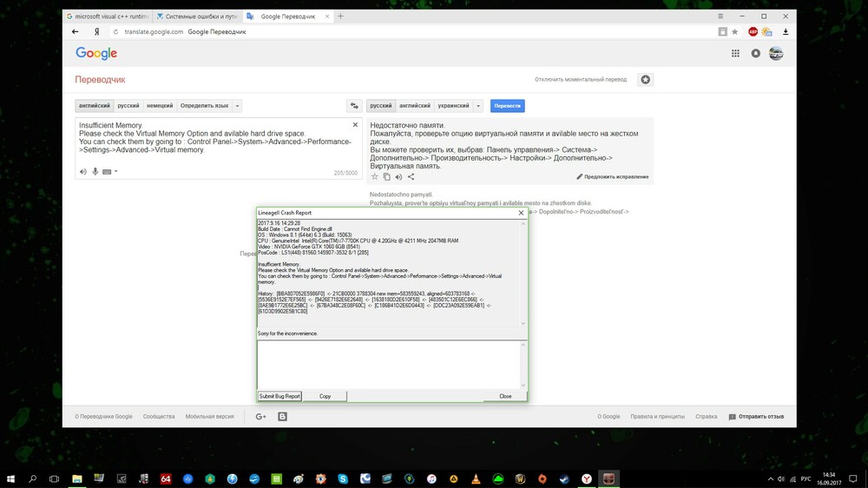
Task: Click the blue Перевести button
Action: click(507, 106)
